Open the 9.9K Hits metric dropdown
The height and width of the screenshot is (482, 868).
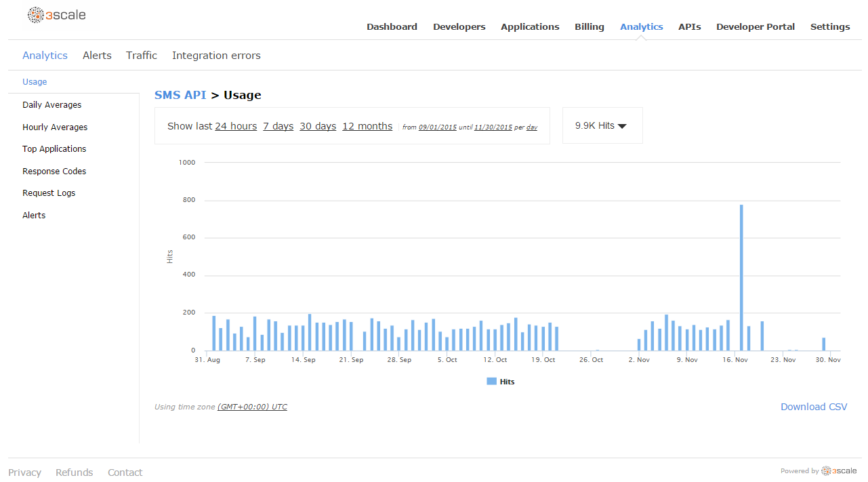(x=601, y=125)
